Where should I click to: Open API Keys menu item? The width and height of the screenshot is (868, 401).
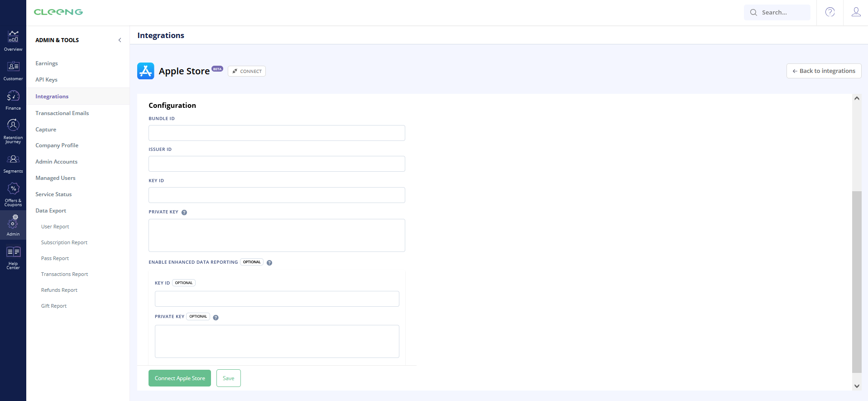[x=46, y=80]
